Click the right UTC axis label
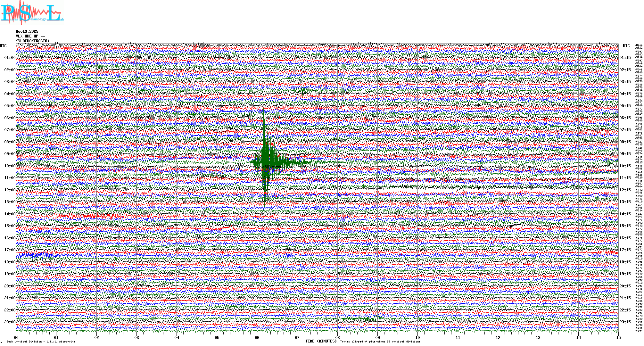The height and width of the screenshot is (346, 644). click(x=626, y=46)
